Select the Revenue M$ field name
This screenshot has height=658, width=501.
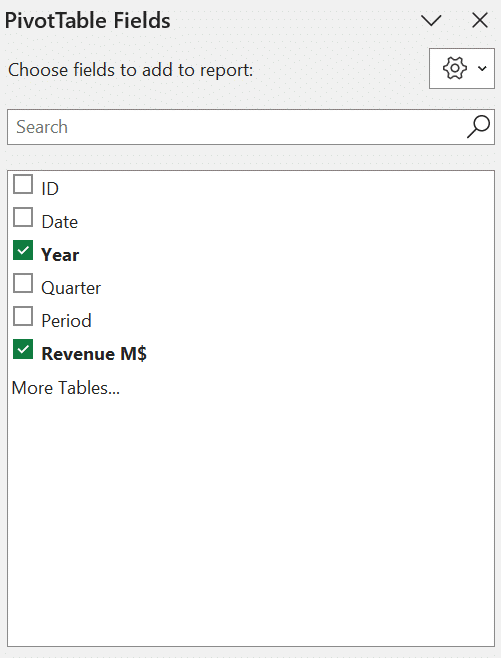click(94, 354)
